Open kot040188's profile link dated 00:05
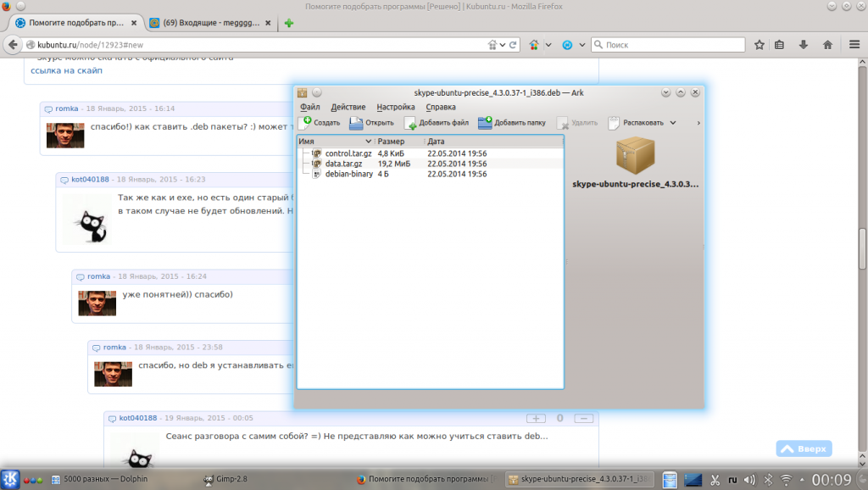Image resolution: width=868 pixels, height=490 pixels. [x=138, y=418]
